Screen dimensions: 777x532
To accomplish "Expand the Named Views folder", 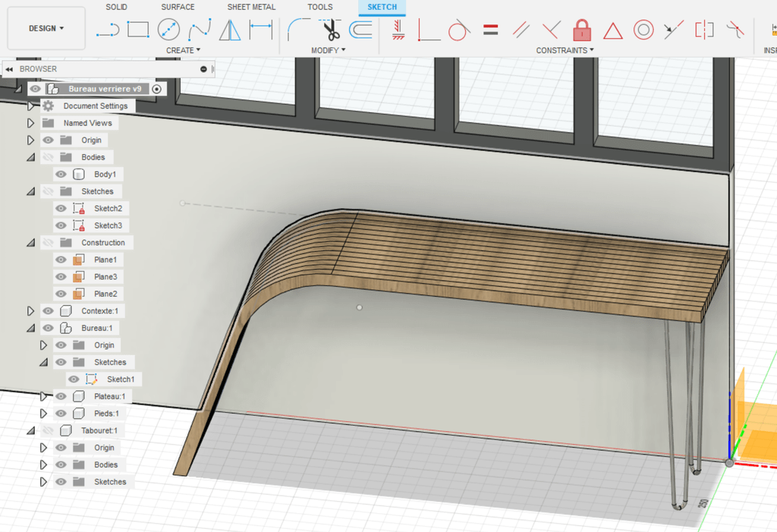I will (x=30, y=123).
